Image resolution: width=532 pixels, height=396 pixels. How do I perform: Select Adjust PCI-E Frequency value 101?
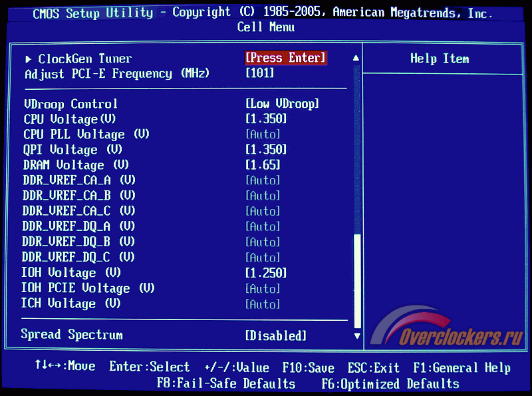tap(259, 73)
